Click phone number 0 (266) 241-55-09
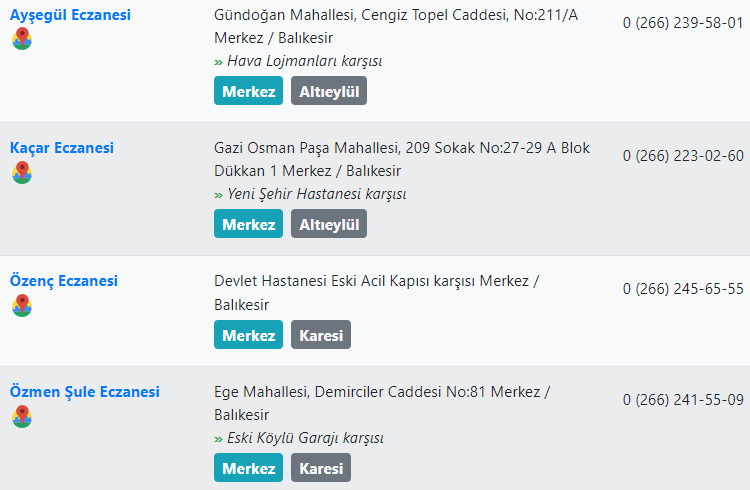The height and width of the screenshot is (490, 750). 683,400
